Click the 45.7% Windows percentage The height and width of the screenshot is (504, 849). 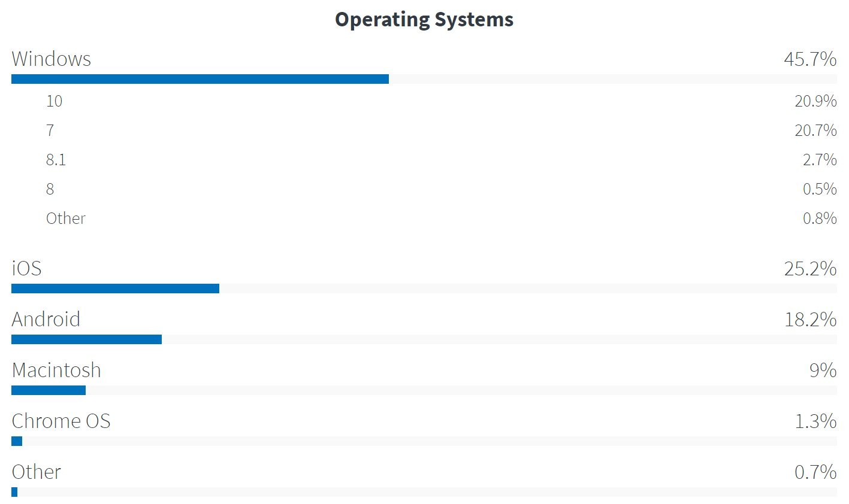[x=809, y=59]
